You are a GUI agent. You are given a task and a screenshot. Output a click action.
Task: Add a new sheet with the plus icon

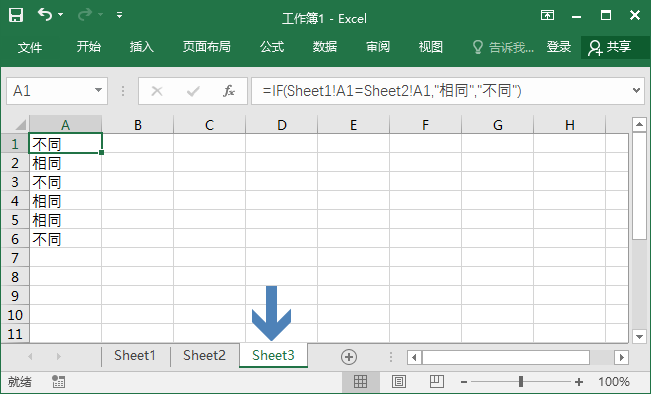tap(349, 357)
